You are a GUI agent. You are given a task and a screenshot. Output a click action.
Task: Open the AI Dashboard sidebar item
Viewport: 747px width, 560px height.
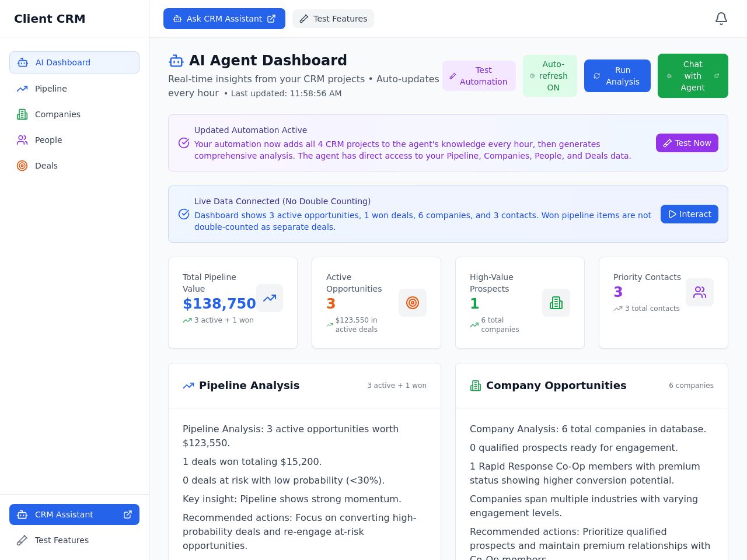coord(74,62)
